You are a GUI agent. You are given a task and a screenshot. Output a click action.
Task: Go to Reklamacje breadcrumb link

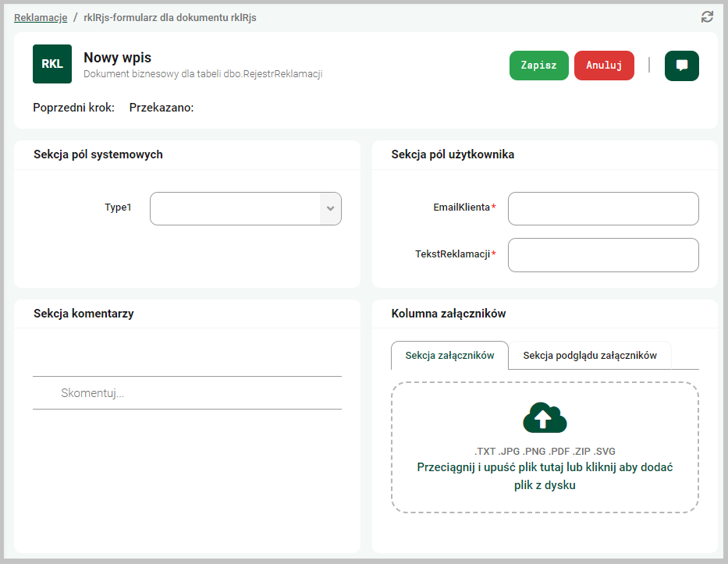[41, 17]
